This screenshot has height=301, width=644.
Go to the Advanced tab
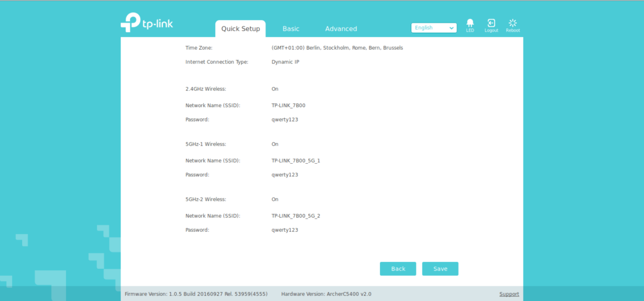tap(341, 29)
